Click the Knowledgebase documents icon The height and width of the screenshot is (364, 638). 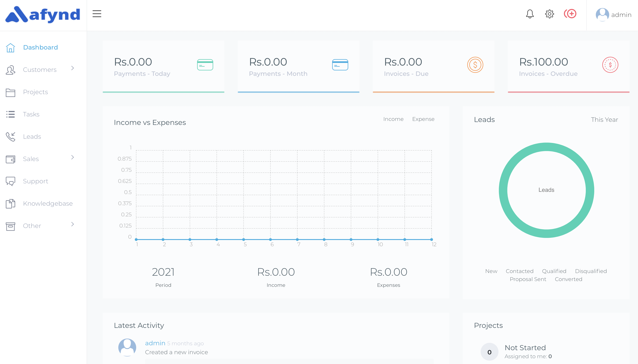click(10, 203)
